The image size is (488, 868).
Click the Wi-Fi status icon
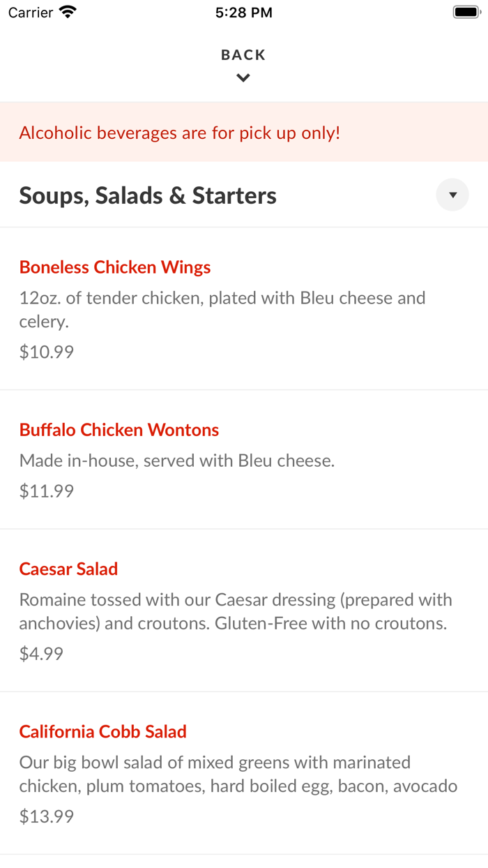click(68, 13)
